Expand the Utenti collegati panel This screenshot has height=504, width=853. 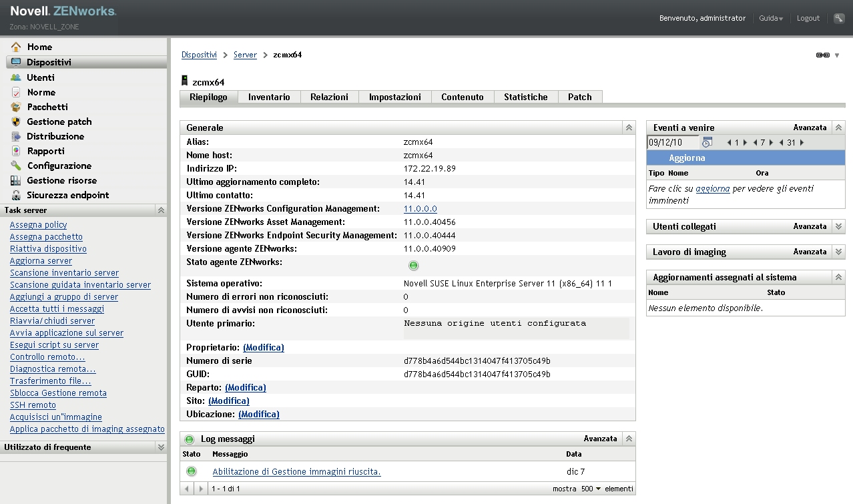pyautogui.click(x=839, y=227)
